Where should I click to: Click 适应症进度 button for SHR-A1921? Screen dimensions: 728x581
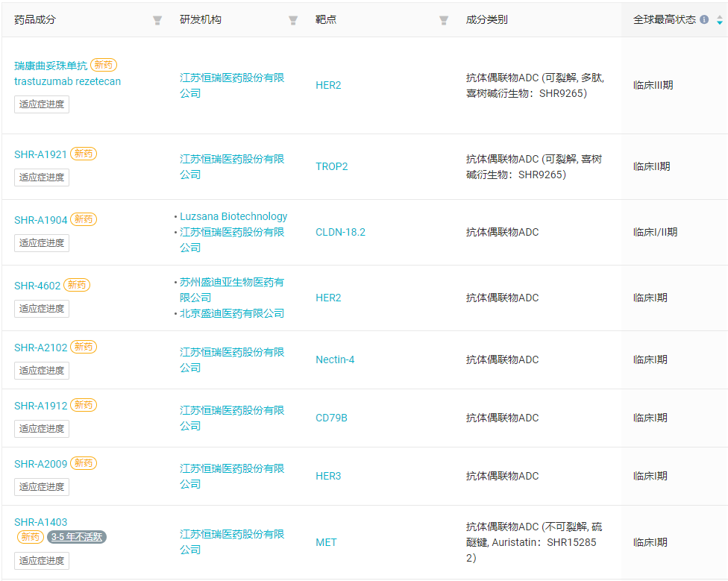42,178
